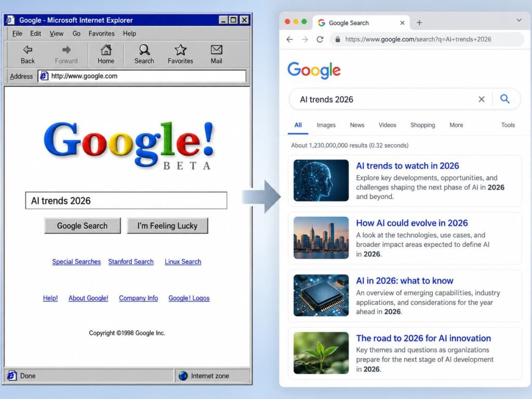Click the yellow macOS window button

pos(296,22)
